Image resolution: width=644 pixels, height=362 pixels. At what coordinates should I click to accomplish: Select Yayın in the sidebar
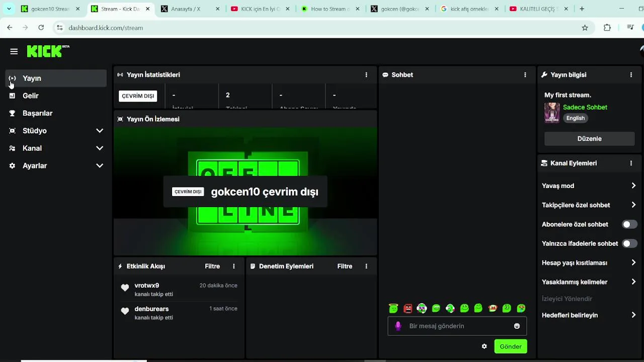coord(56,78)
